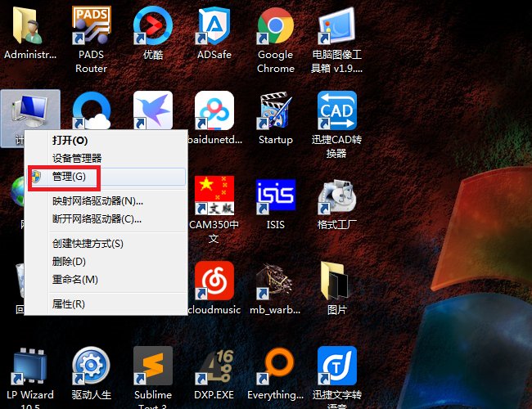Open the 驱动人生 gear shortcut

pos(91,366)
